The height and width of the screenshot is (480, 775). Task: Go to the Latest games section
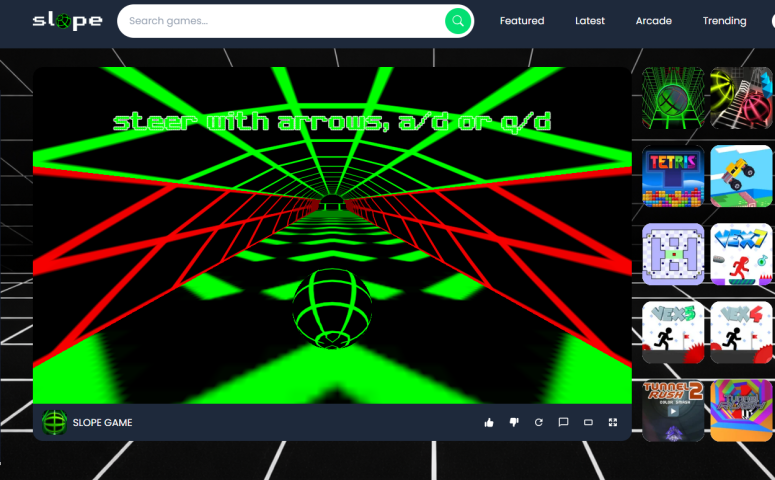[x=590, y=21]
